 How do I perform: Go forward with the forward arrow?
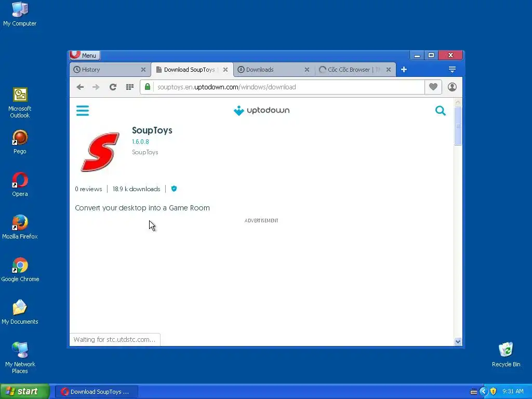pyautogui.click(x=96, y=87)
